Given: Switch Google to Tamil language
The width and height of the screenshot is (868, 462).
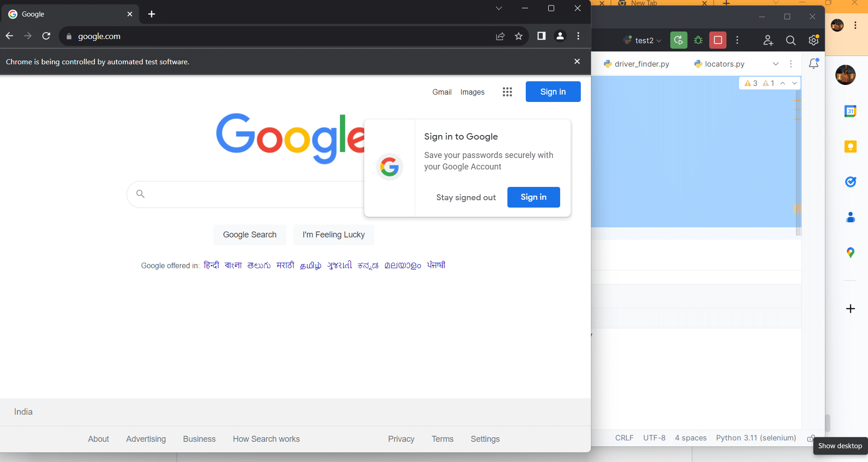Looking at the screenshot, I should (311, 265).
